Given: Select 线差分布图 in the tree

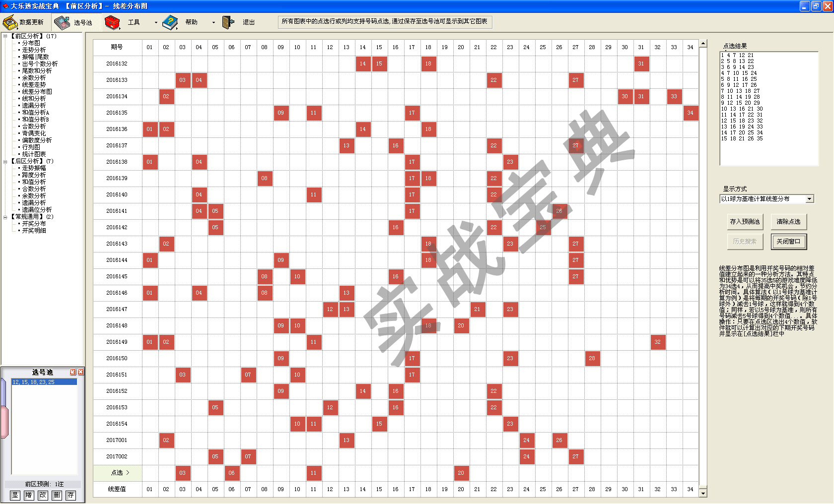Looking at the screenshot, I should (x=37, y=92).
